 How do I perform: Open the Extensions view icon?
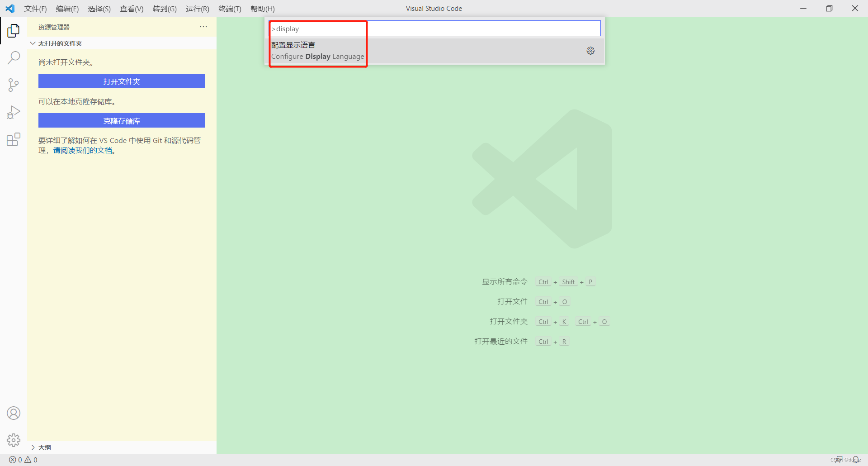click(x=14, y=139)
